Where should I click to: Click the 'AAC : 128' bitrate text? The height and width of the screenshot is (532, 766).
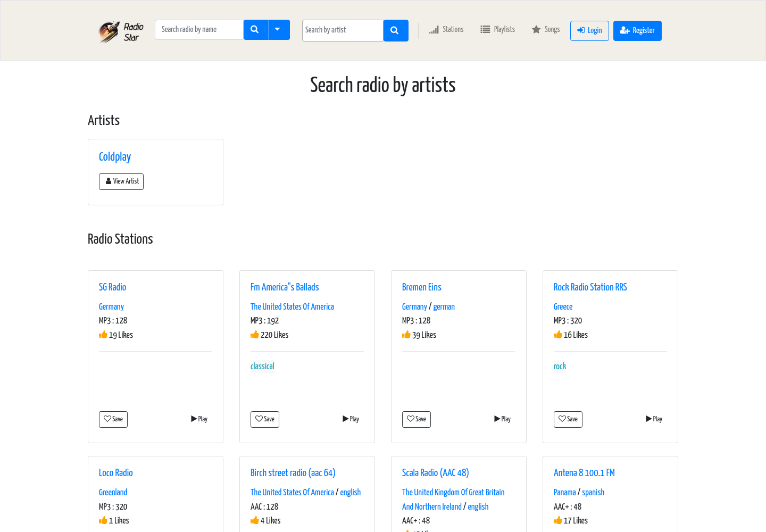[x=264, y=506]
